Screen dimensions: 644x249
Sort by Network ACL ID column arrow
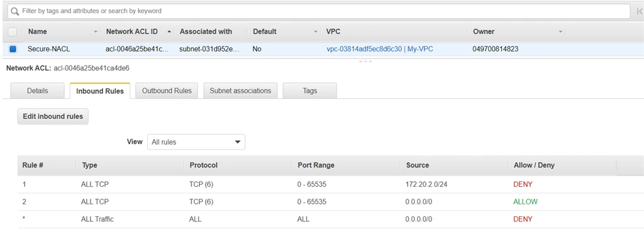coord(169,31)
